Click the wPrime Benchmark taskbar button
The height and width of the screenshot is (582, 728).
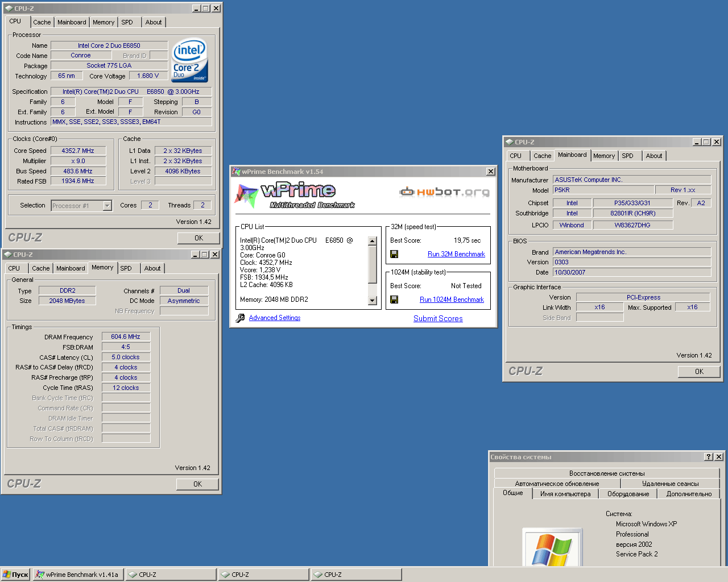point(78,575)
